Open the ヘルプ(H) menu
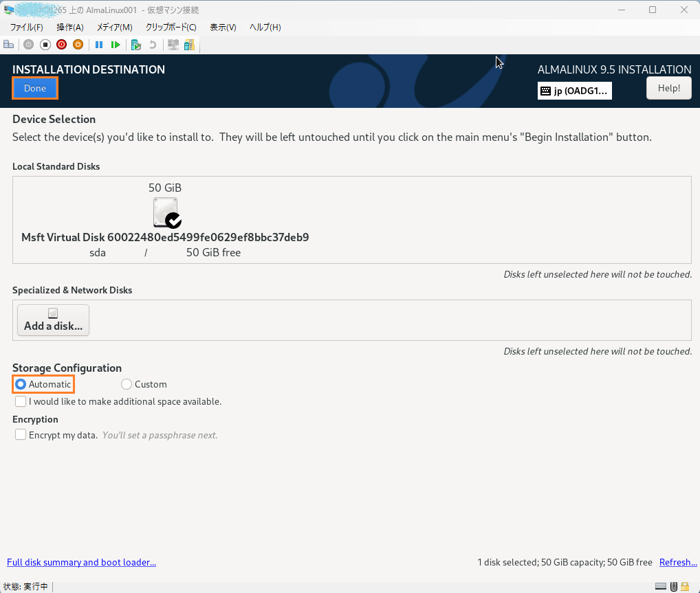The height and width of the screenshot is (593, 700). pos(265,27)
